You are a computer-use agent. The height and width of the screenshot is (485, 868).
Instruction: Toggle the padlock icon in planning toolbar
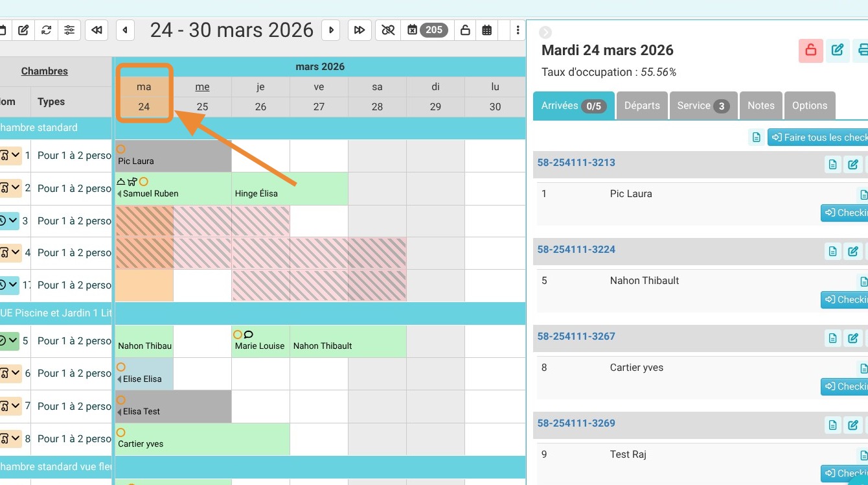464,30
